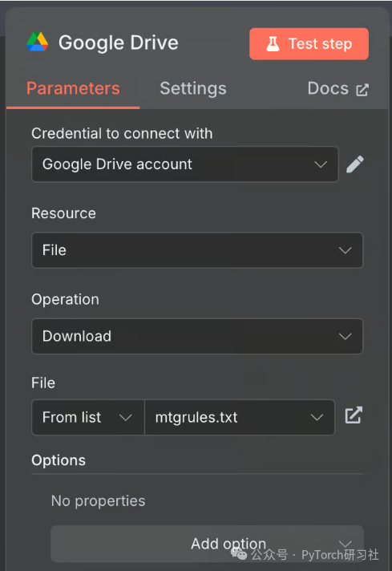Screen dimensions: 392x571
Task: Expand the Resource dropdown showing File
Action: 197,250
